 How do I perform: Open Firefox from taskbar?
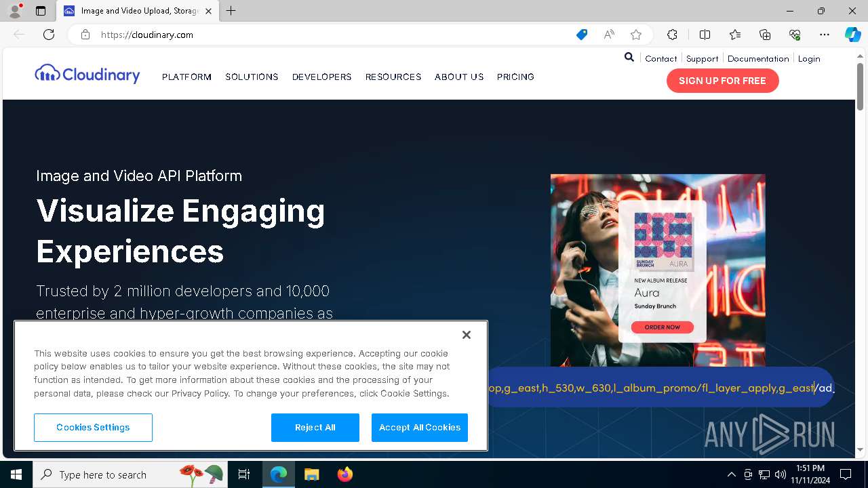coord(345,474)
